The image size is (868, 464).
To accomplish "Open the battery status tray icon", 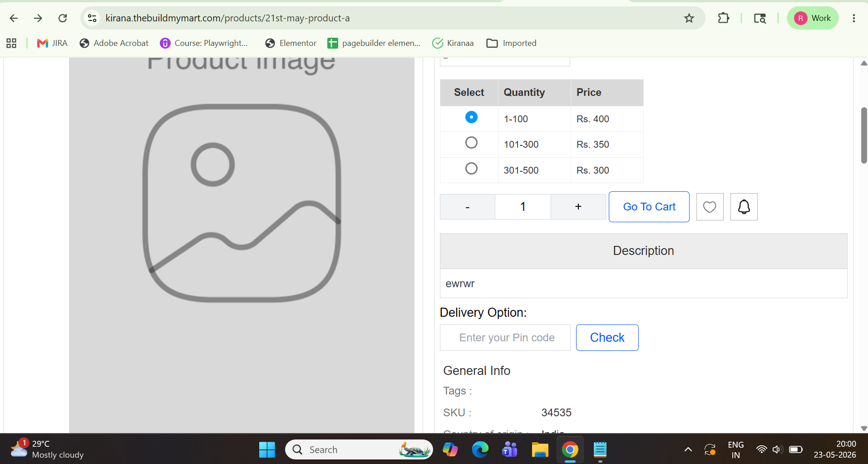I will pos(796,449).
